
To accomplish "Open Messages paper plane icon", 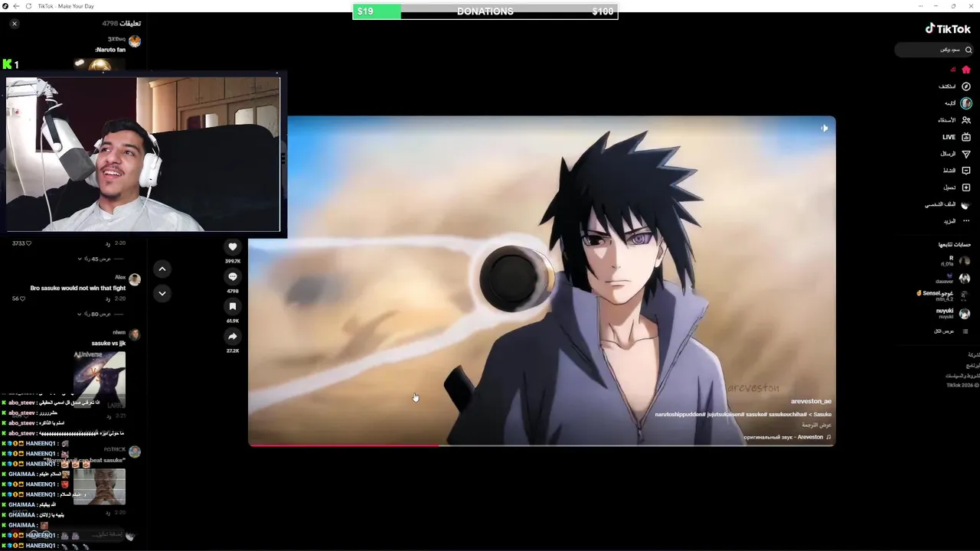I will click(965, 154).
